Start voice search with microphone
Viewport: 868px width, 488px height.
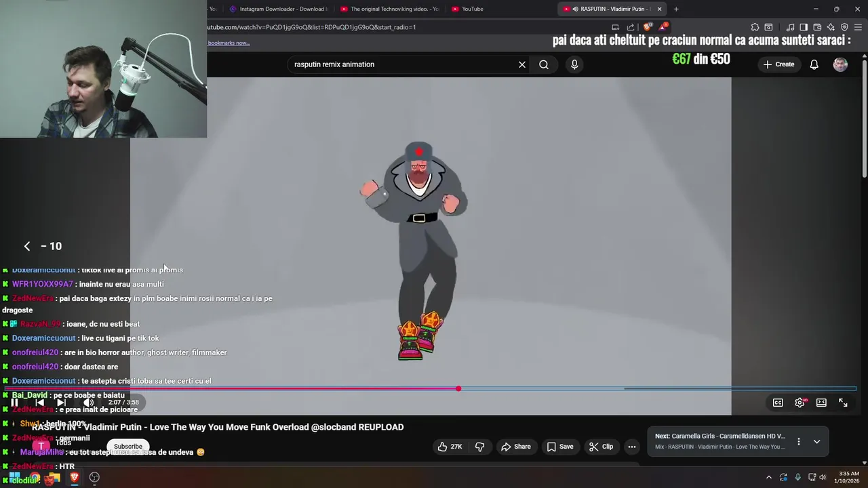pos(574,64)
